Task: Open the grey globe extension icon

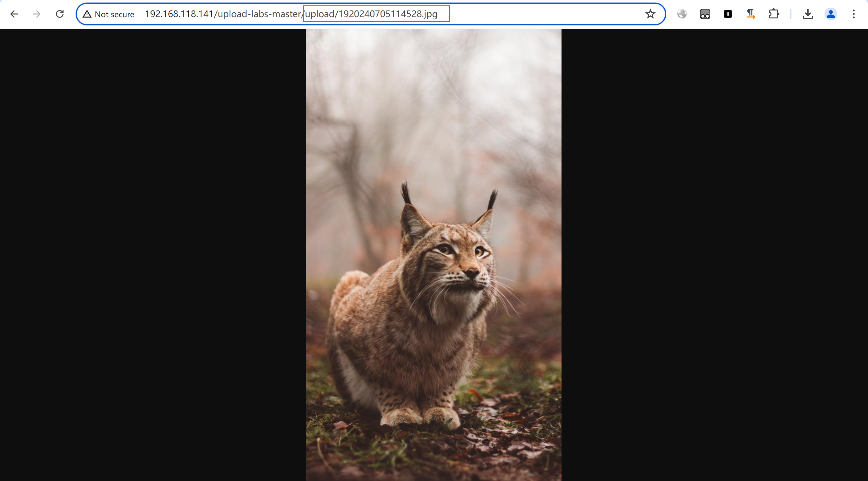Action: click(682, 14)
